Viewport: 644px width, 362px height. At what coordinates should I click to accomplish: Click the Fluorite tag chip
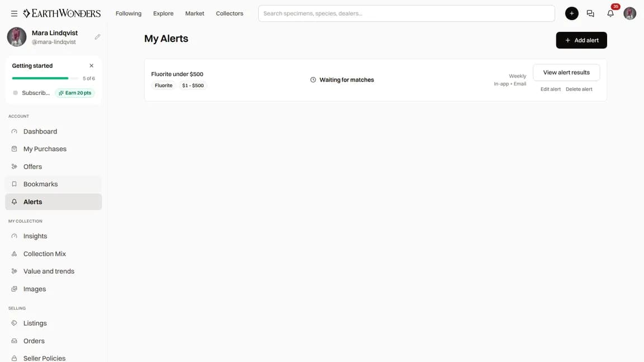(x=163, y=85)
